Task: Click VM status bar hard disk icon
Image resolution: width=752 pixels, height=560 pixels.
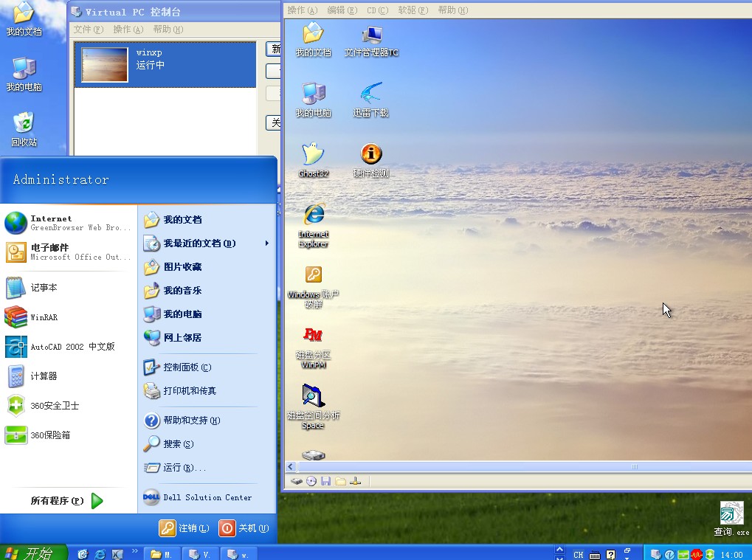Action: 297,481
